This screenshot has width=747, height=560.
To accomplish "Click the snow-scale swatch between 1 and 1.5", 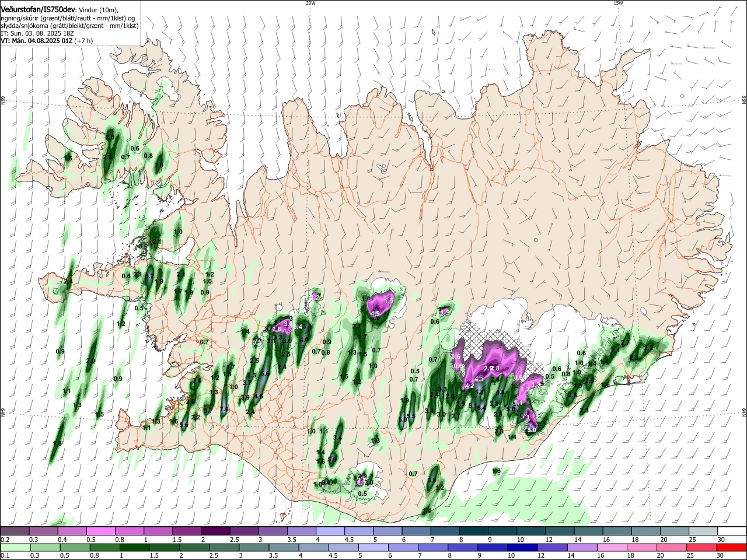I will 158,531.
